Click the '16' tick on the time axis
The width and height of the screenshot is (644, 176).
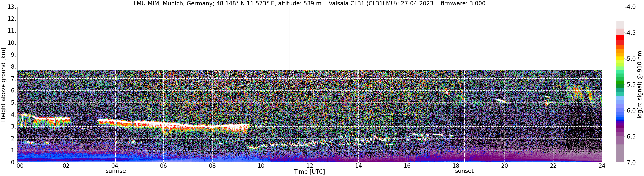407,166
